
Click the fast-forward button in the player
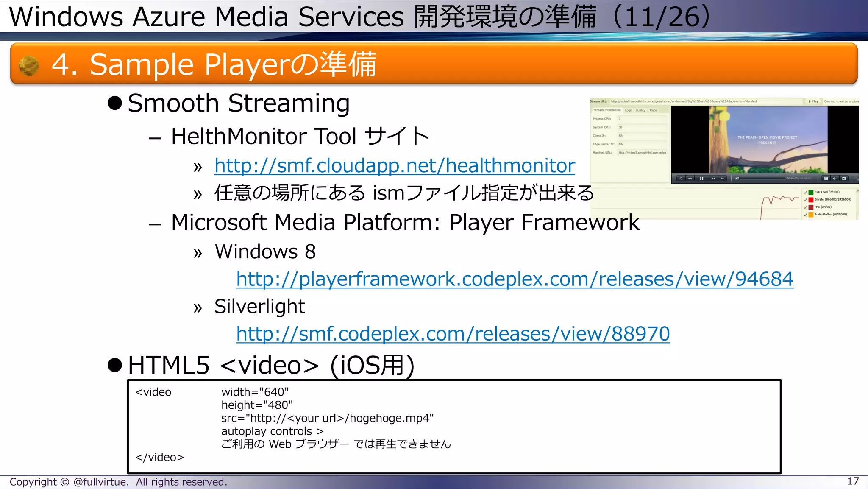(713, 179)
